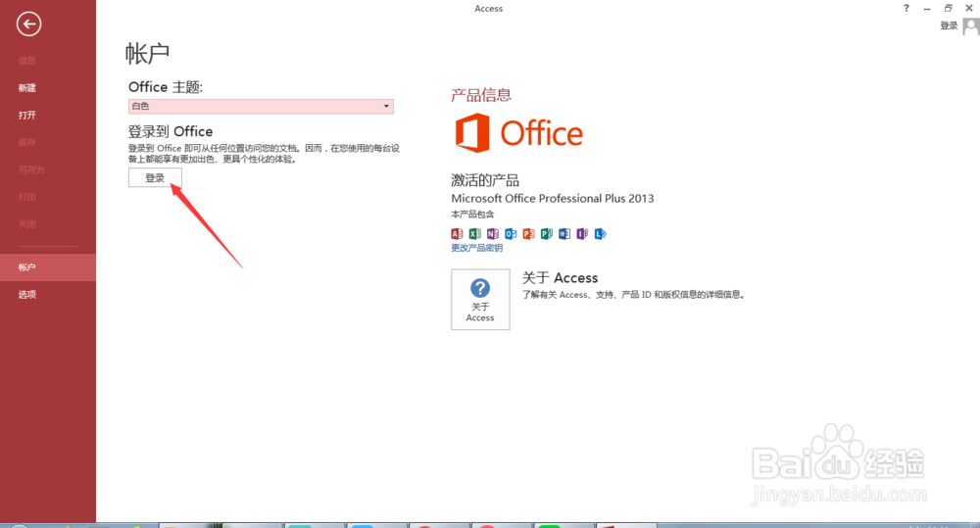Click the Microsoft Office Professional Plus 2013 text
Screen dimensions: 980x528
(x=553, y=199)
